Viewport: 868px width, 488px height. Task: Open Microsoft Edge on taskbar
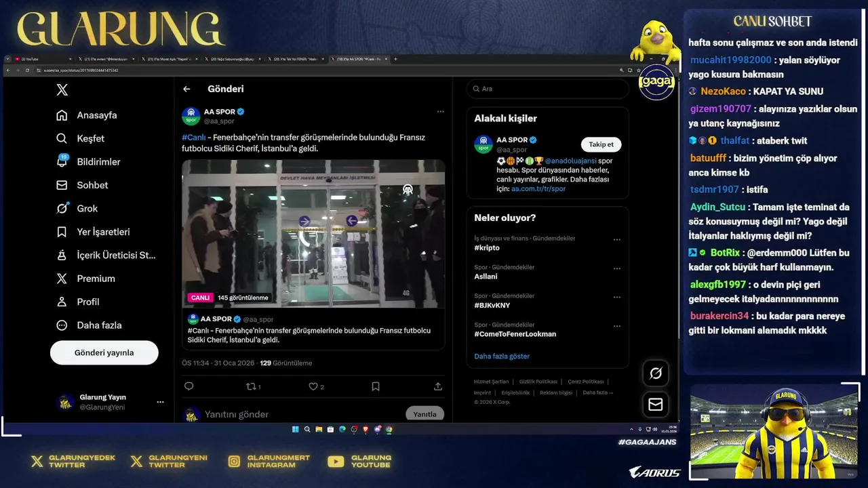[x=342, y=429]
